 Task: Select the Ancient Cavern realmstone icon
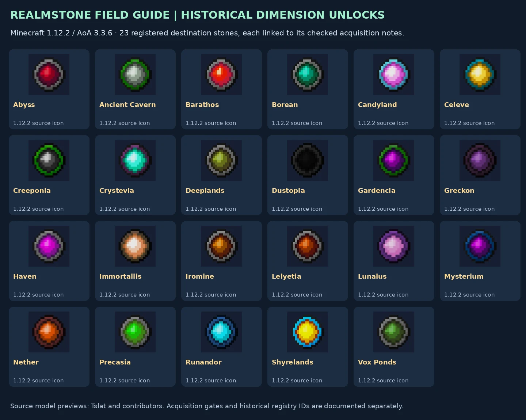pyautogui.click(x=135, y=75)
